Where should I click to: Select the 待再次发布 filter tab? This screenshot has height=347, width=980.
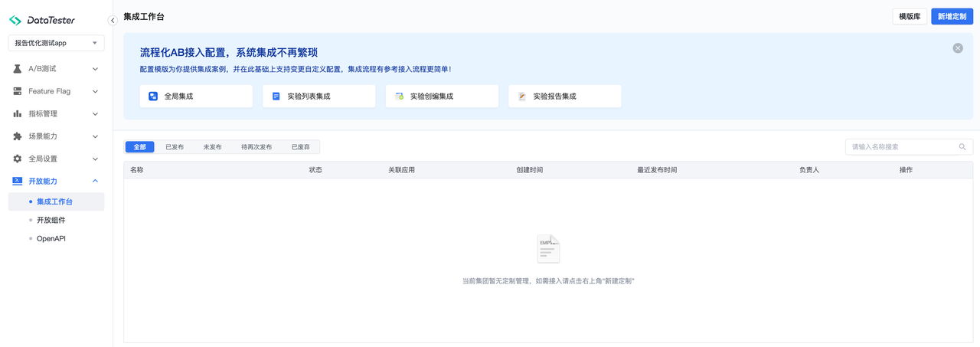tap(256, 147)
